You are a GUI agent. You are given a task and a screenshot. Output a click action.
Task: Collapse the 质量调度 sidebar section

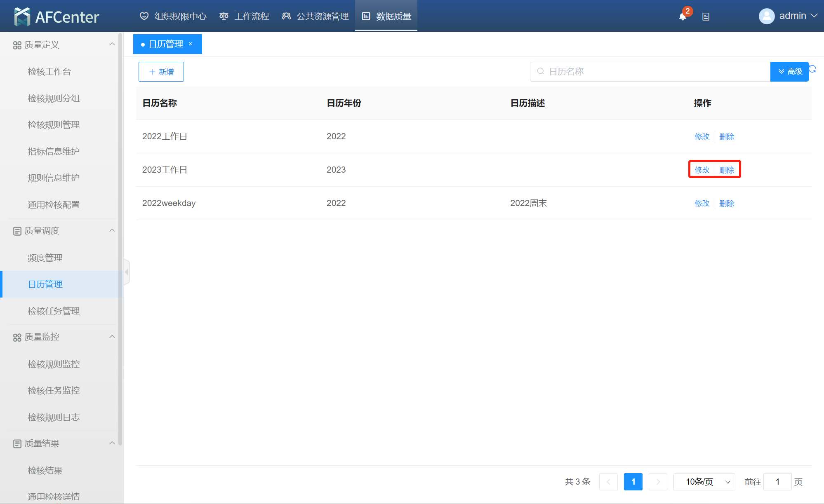(112, 230)
